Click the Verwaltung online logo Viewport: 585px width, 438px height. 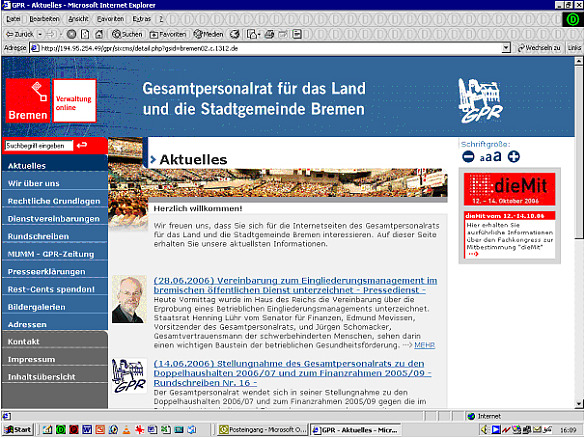74,100
